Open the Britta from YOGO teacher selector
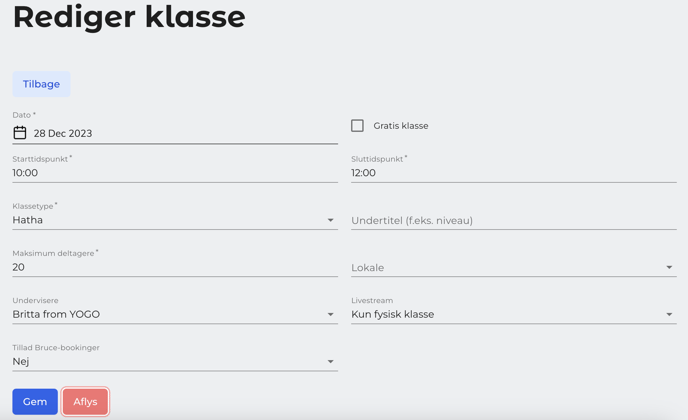 (175, 315)
